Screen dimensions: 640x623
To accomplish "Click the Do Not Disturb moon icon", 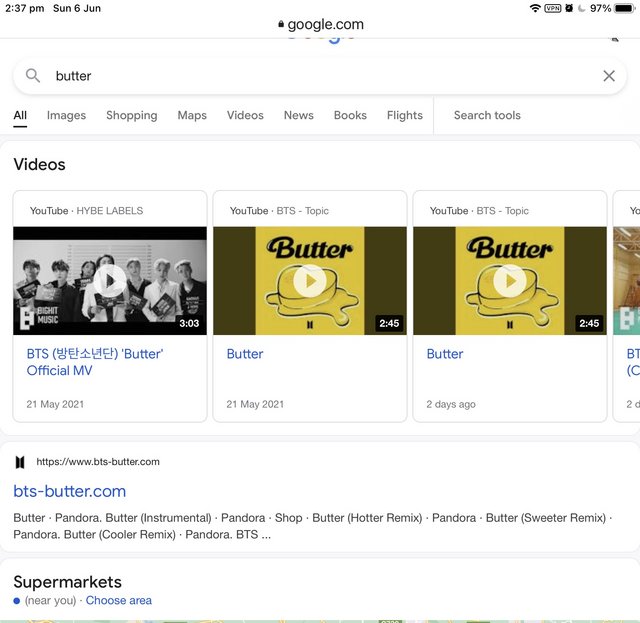I will coord(582,8).
